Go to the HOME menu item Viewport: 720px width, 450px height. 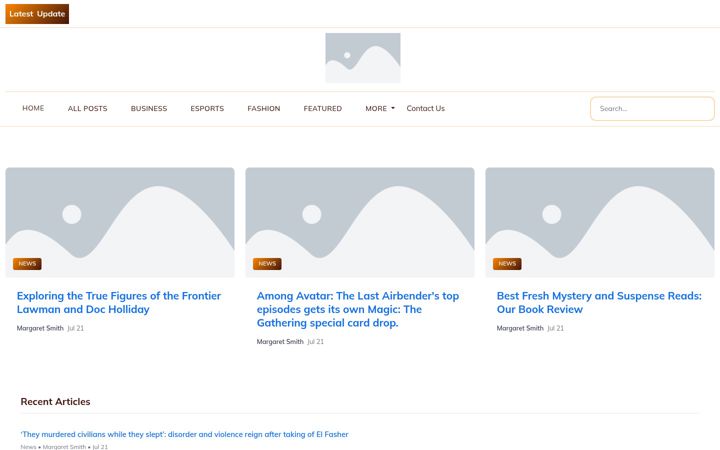[x=33, y=108]
